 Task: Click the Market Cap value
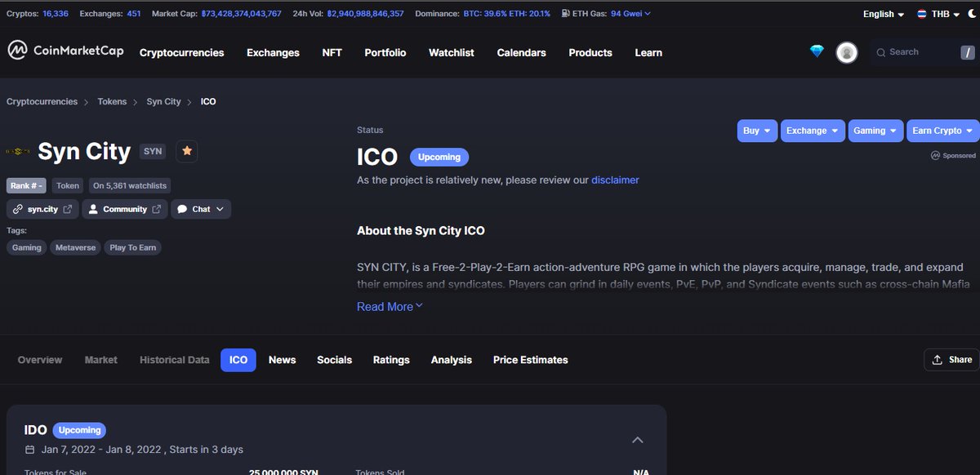point(241,14)
